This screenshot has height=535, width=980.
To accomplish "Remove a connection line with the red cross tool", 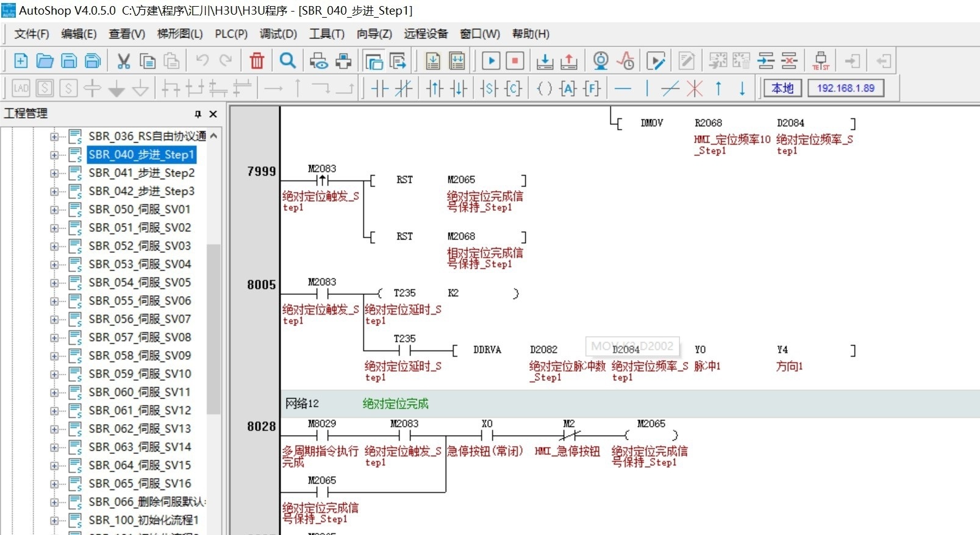I will click(695, 89).
